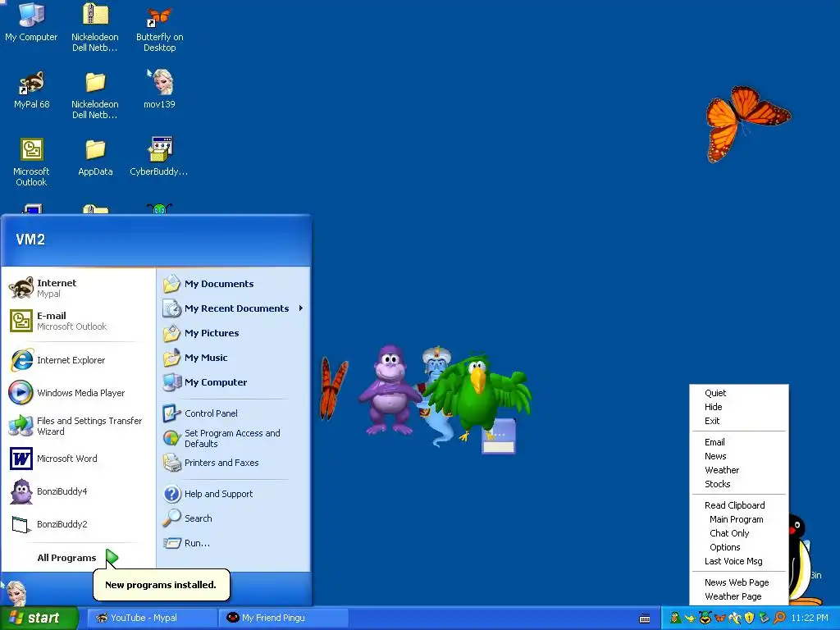Expand All Programs in the start menu

click(x=78, y=558)
